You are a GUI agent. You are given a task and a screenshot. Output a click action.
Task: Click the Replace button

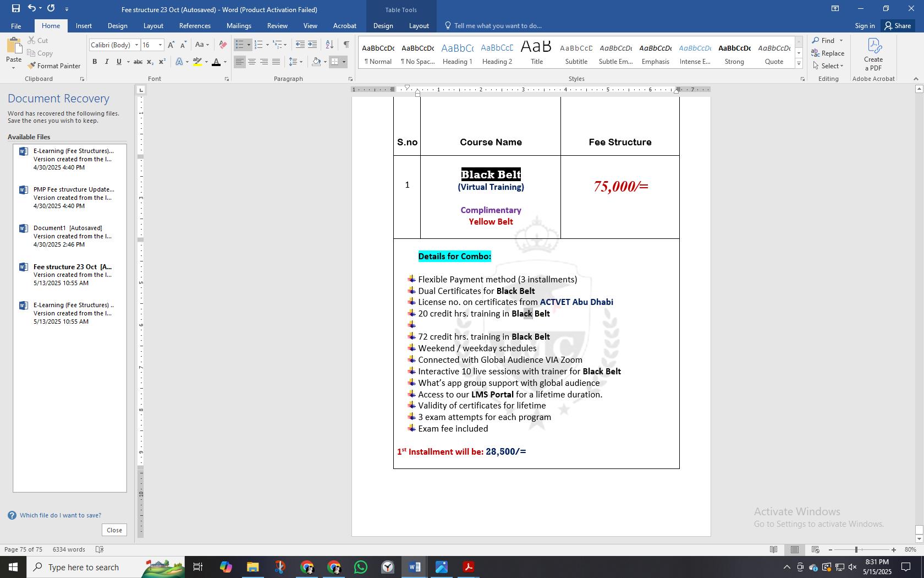[828, 53]
